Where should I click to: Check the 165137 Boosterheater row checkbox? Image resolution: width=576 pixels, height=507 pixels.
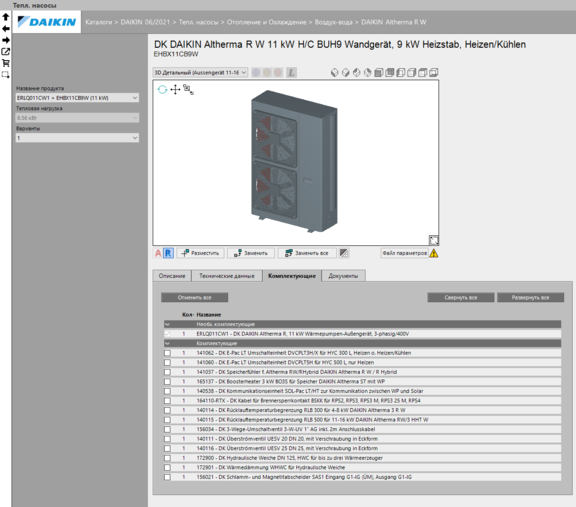168,382
